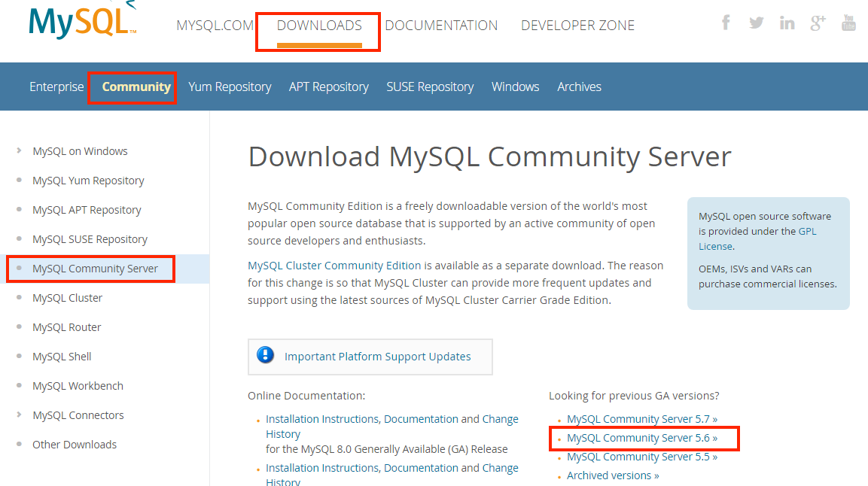This screenshot has width=868, height=486.
Task: Go to MYSQL.COM in the top navigation
Action: pyautogui.click(x=215, y=26)
